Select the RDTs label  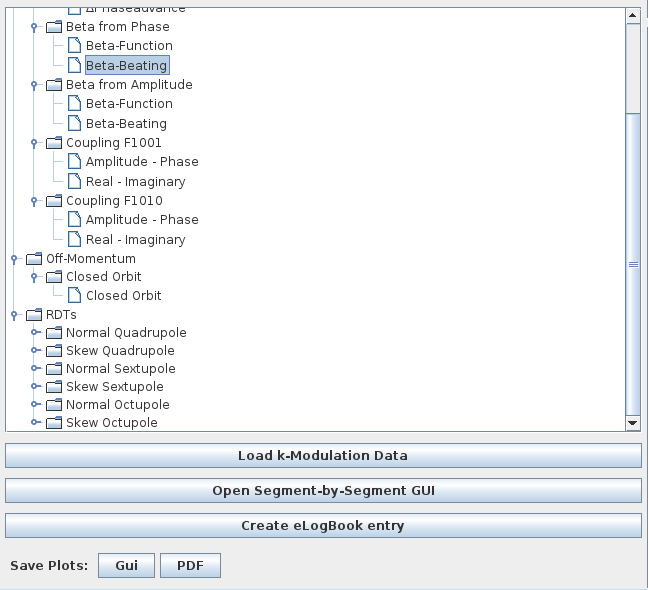click(x=61, y=315)
